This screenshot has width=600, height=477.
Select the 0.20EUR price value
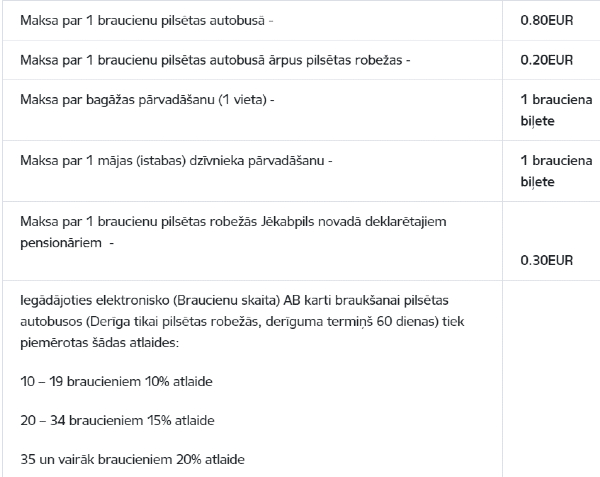547,60
